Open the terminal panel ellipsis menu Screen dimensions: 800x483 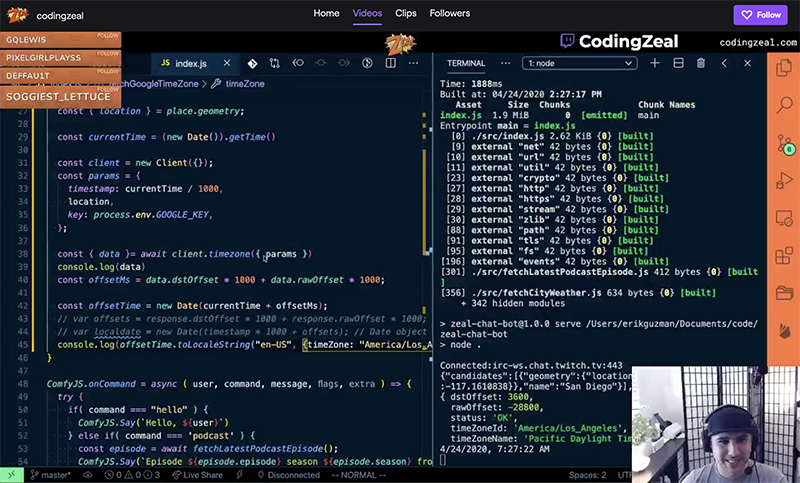pos(505,63)
